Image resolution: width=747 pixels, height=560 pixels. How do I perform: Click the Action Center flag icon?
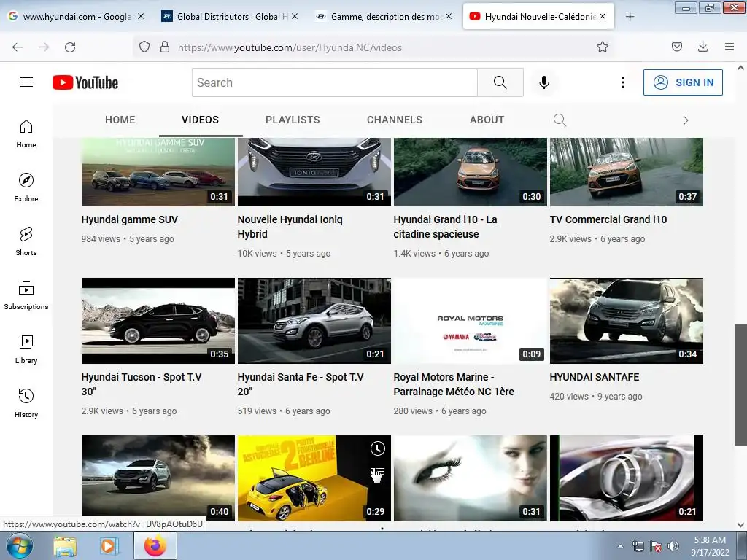point(656,546)
